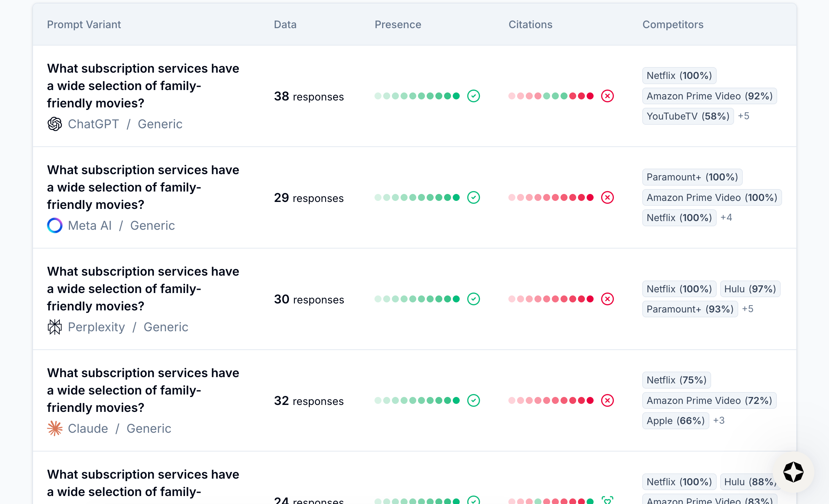Click the ChatGPT logo icon
The image size is (829, 504).
click(55, 124)
